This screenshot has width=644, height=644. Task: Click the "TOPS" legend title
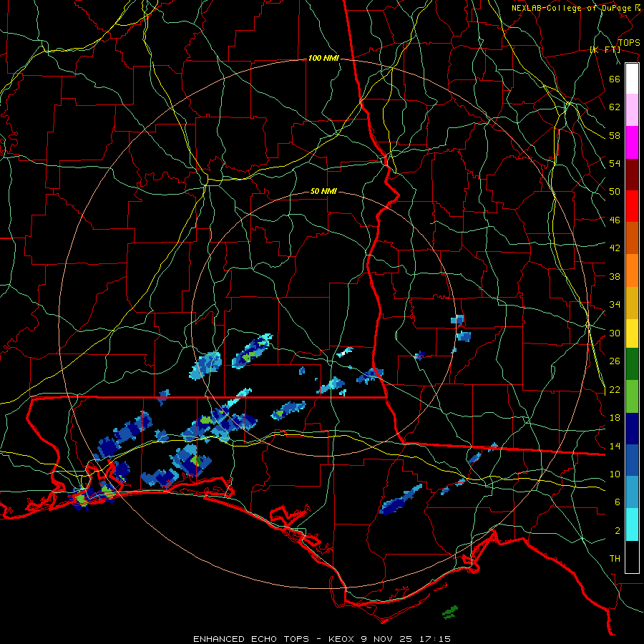pyautogui.click(x=629, y=43)
